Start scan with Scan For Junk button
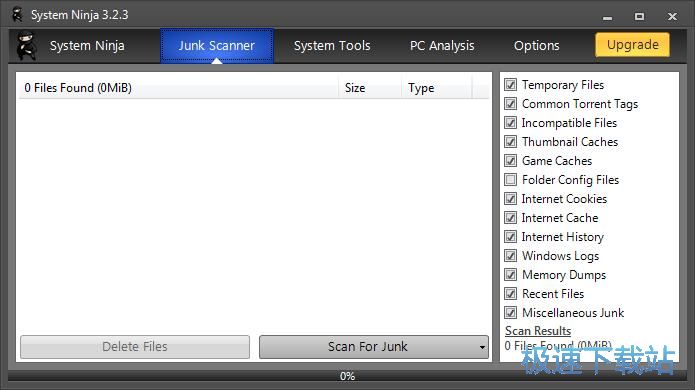695x390 pixels. tap(367, 347)
